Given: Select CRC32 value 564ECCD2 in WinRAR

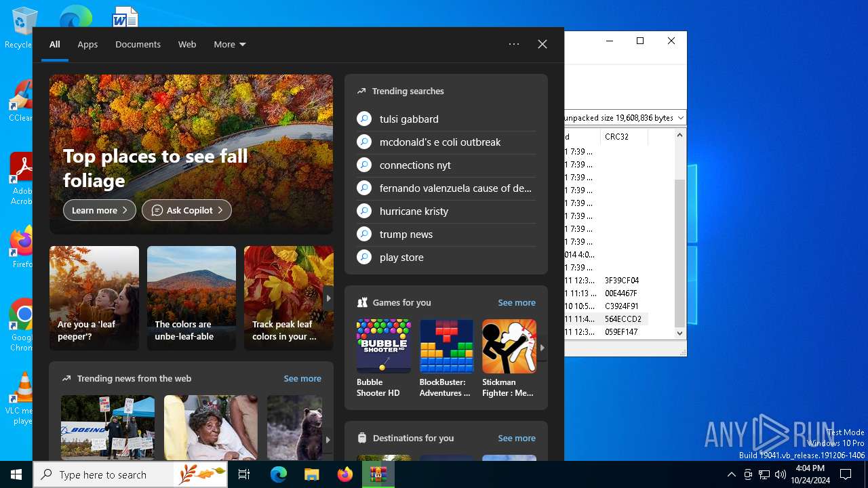Looking at the screenshot, I should pos(622,319).
